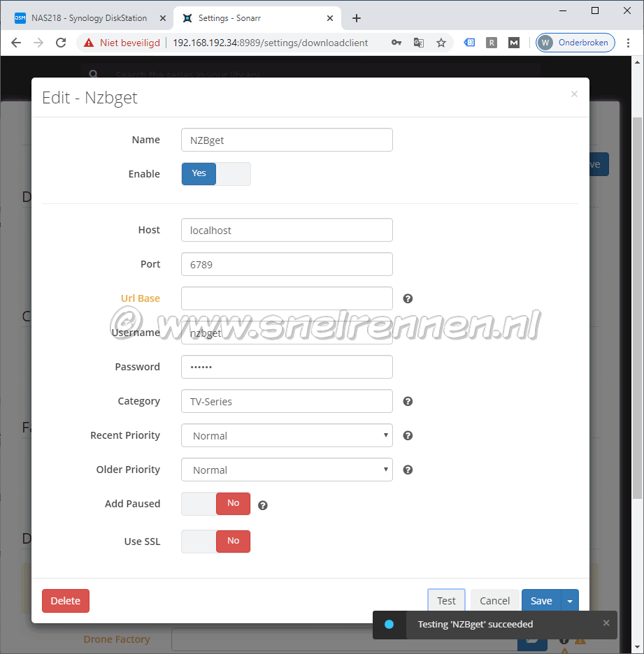The image size is (644, 654).
Task: Click the Url Base input field
Action: pos(287,298)
